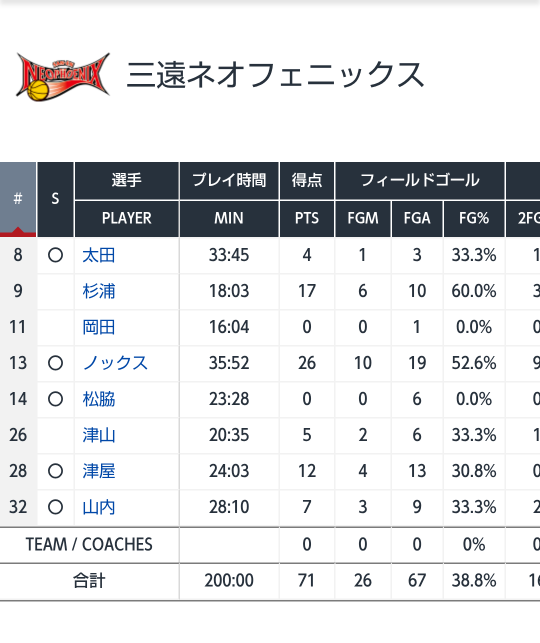
Task: Open player 太田 profile link
Action: click(99, 255)
